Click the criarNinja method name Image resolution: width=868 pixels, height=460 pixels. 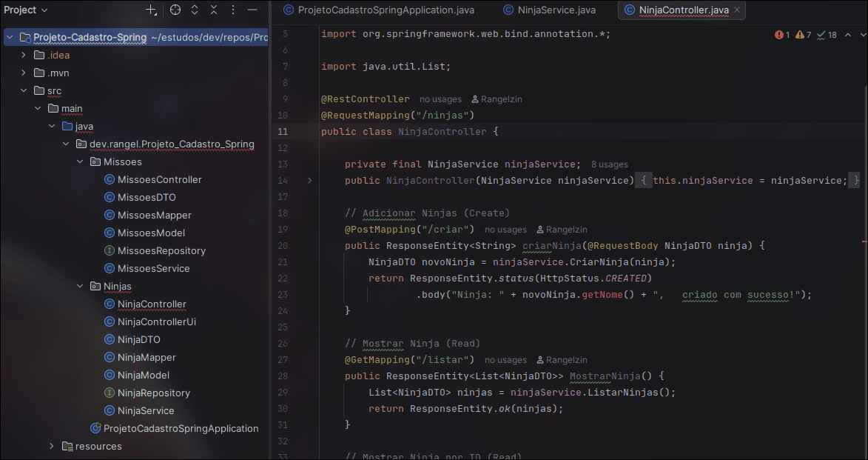pos(552,245)
